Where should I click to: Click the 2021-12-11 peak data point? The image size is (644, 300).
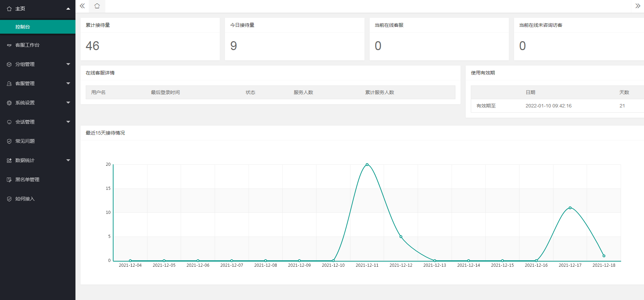pyautogui.click(x=367, y=165)
